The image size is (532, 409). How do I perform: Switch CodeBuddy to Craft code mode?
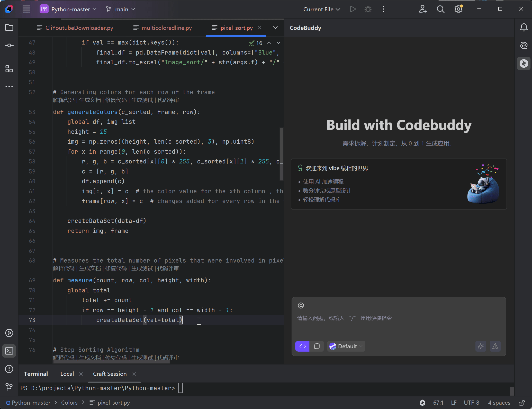[x=302, y=346]
